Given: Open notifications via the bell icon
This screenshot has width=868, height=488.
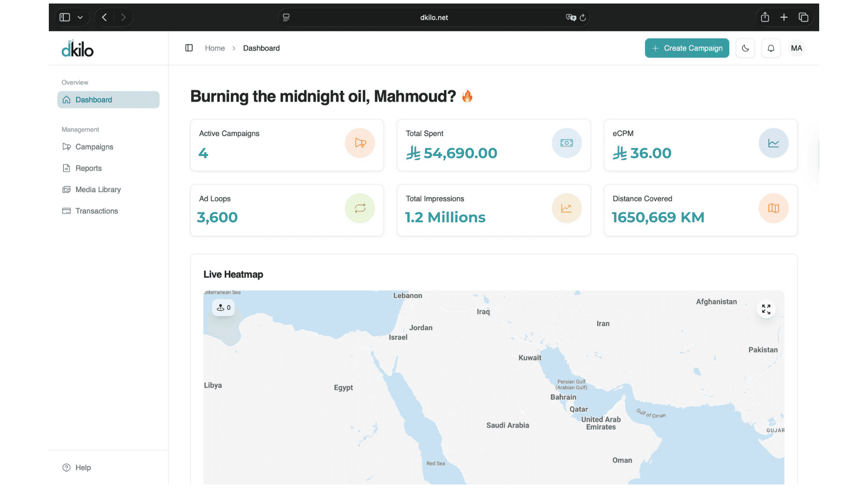Looking at the screenshot, I should coord(771,48).
